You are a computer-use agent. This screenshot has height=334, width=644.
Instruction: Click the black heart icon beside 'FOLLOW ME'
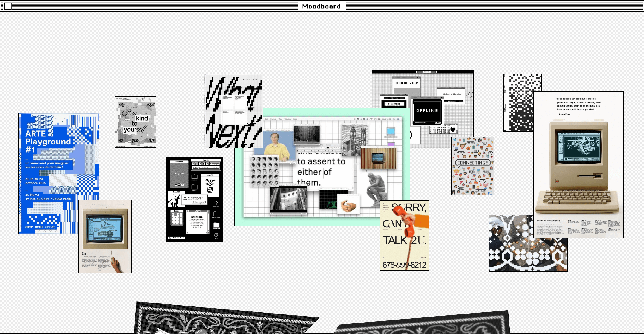(453, 129)
